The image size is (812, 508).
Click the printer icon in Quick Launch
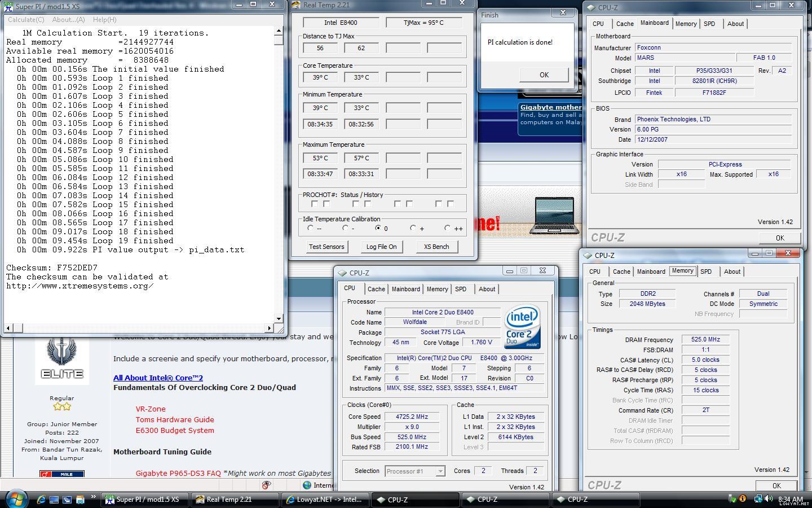80,500
